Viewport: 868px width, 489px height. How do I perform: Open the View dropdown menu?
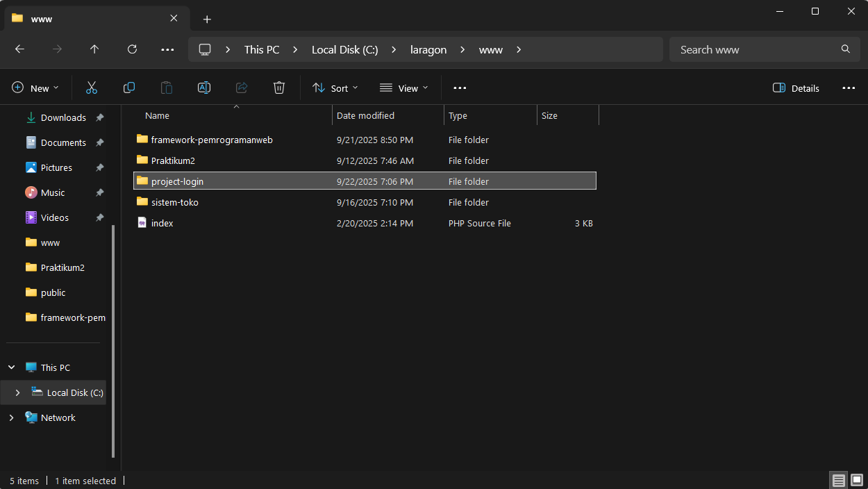coord(404,88)
